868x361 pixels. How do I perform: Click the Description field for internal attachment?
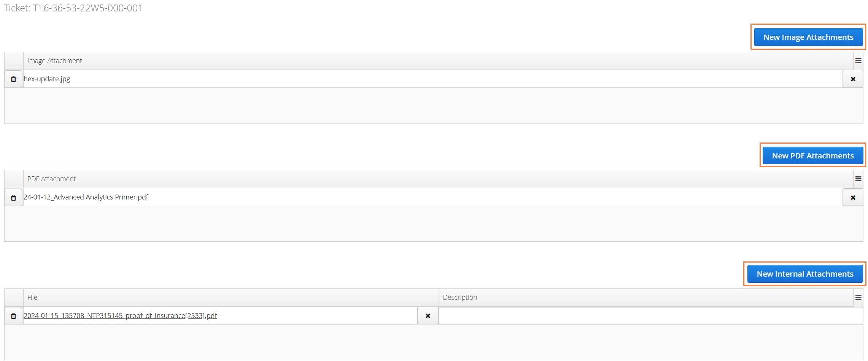point(651,316)
